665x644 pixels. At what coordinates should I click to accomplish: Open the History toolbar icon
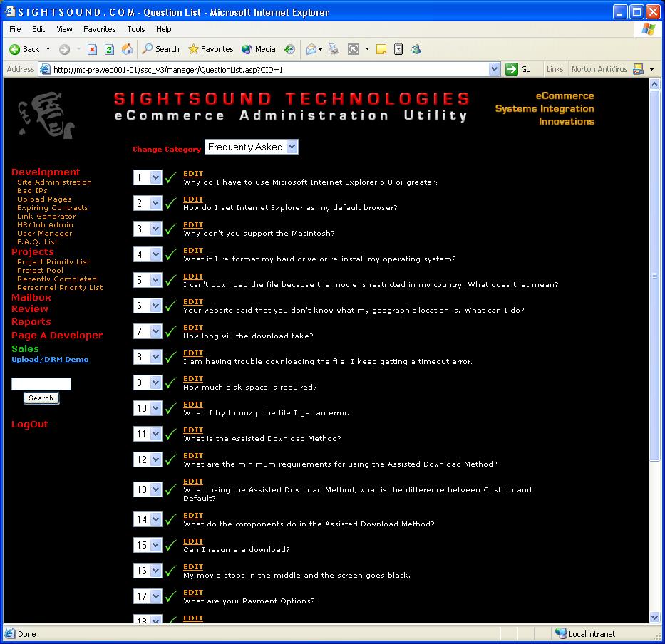coord(289,50)
